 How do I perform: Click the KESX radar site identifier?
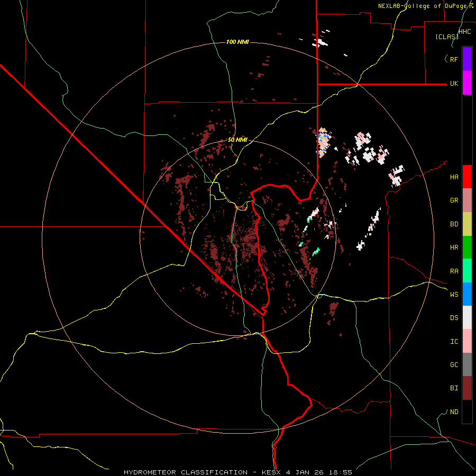[x=272, y=472]
